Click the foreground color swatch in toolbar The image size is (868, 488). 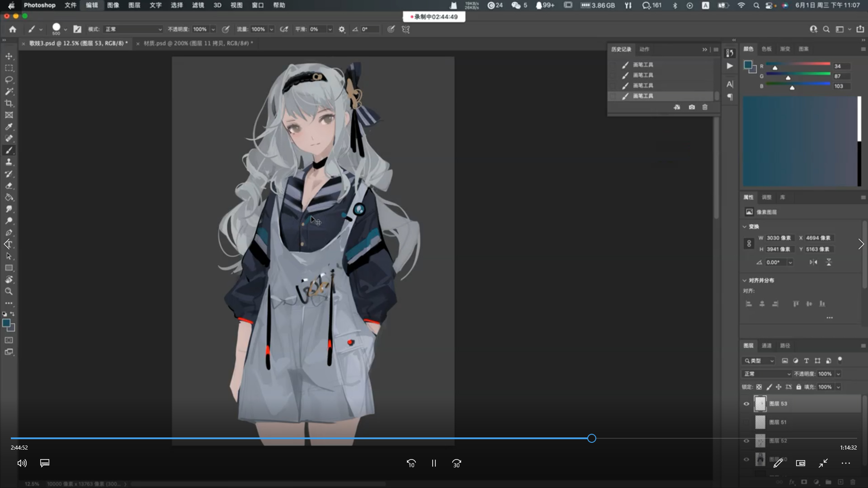6,323
